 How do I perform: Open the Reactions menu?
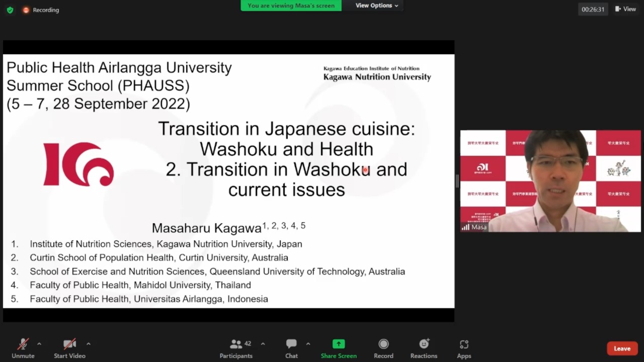pos(424,348)
